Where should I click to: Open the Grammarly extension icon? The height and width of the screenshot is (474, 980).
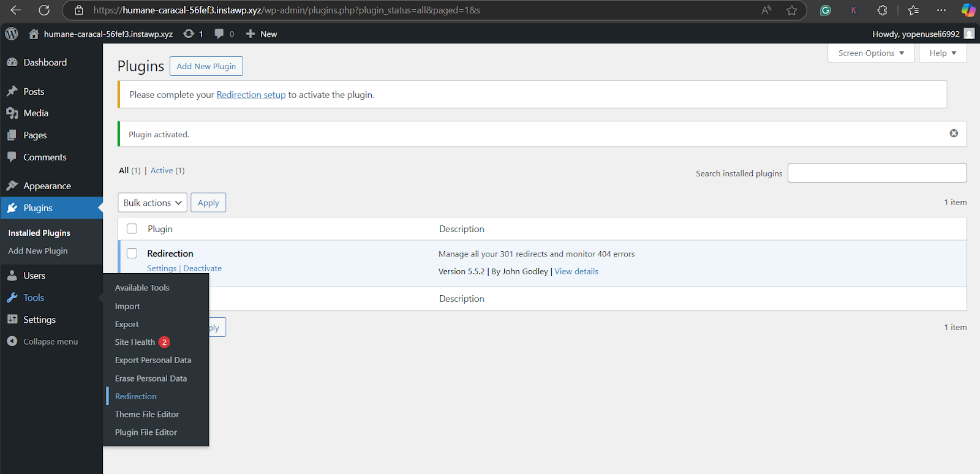pyautogui.click(x=826, y=10)
